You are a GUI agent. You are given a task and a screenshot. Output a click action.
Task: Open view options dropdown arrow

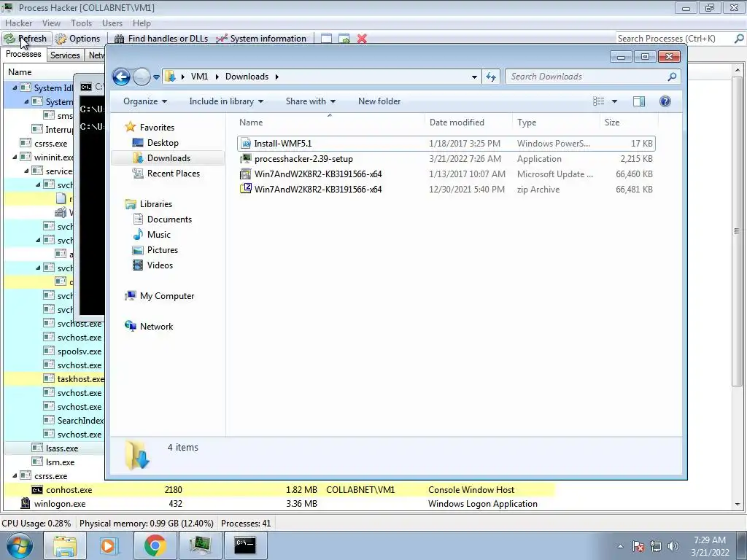(x=614, y=101)
